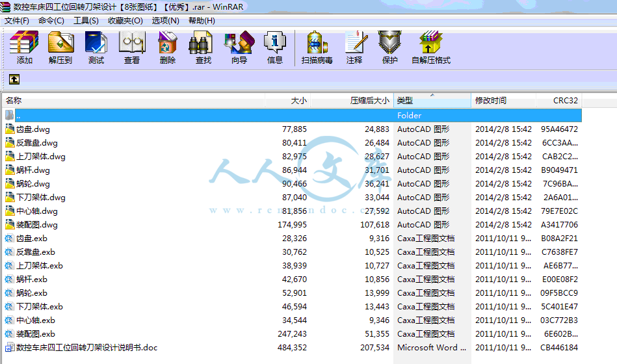617x364 pixels.
Task: Open the 工具(S) menu
Action: pyautogui.click(x=86, y=20)
